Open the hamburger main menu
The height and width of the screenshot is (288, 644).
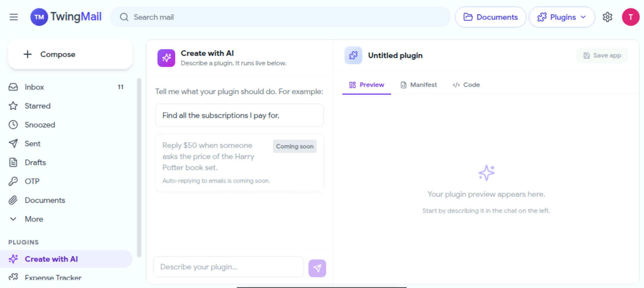click(14, 17)
